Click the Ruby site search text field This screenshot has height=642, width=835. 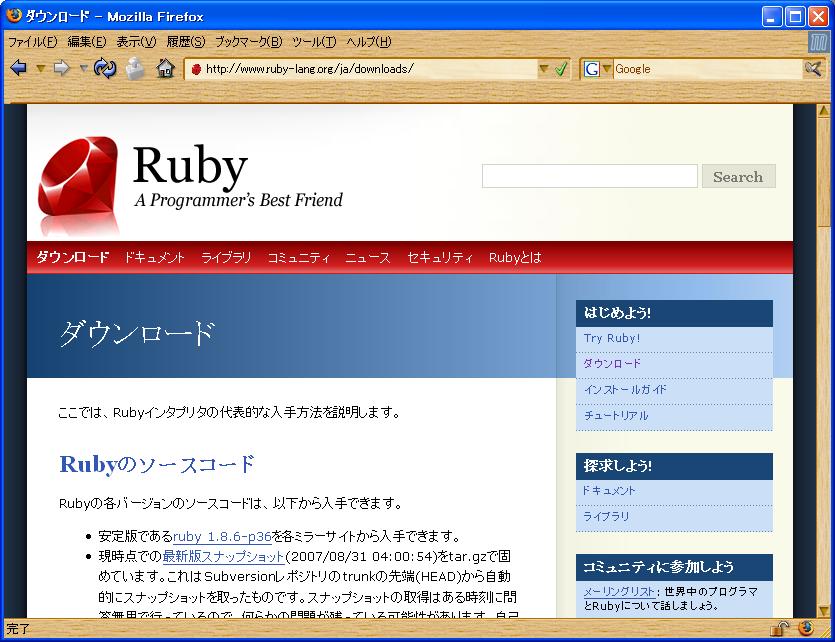coord(589,177)
